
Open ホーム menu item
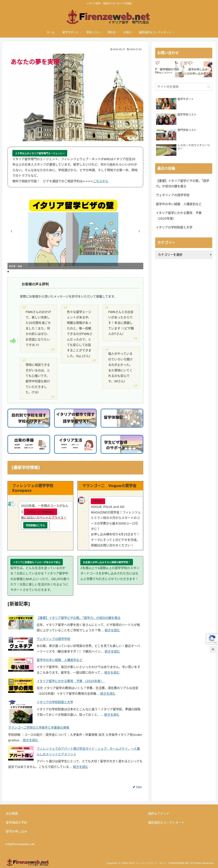[x=51, y=32]
